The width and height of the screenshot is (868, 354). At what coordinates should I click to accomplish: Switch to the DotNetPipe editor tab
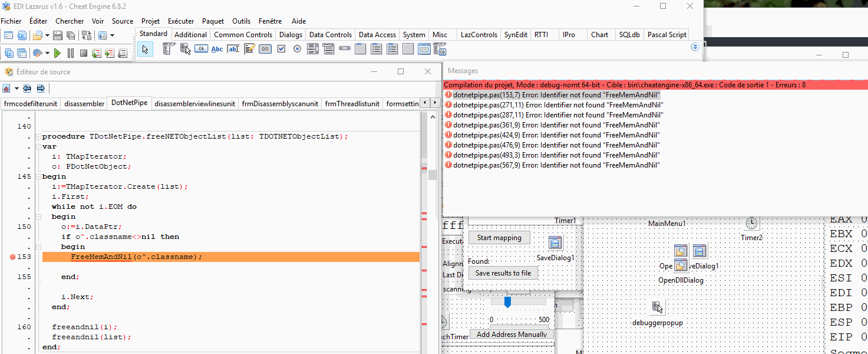click(128, 103)
